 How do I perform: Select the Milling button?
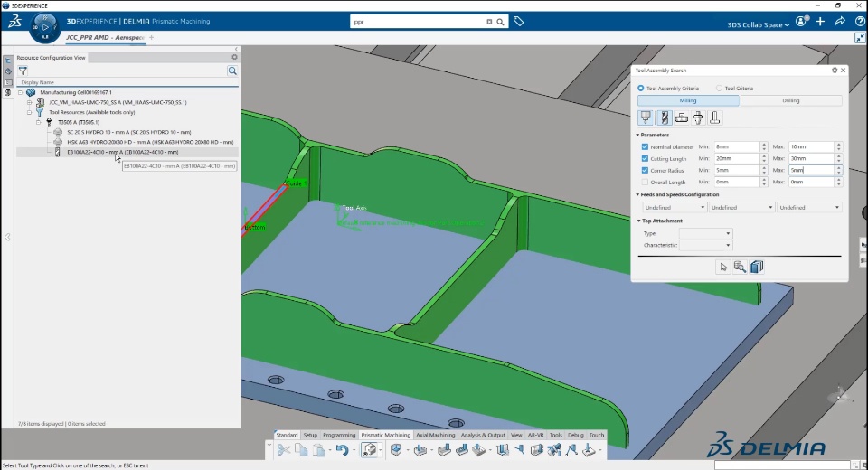click(x=688, y=100)
